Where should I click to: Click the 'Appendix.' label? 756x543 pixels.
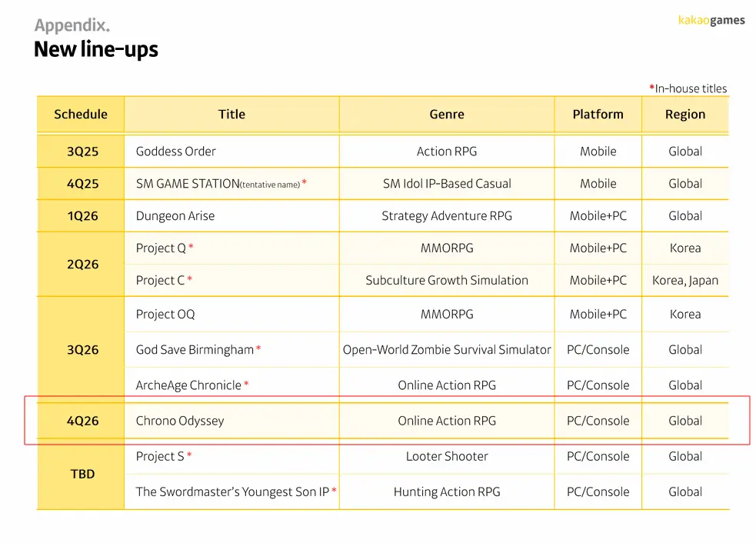click(x=72, y=25)
